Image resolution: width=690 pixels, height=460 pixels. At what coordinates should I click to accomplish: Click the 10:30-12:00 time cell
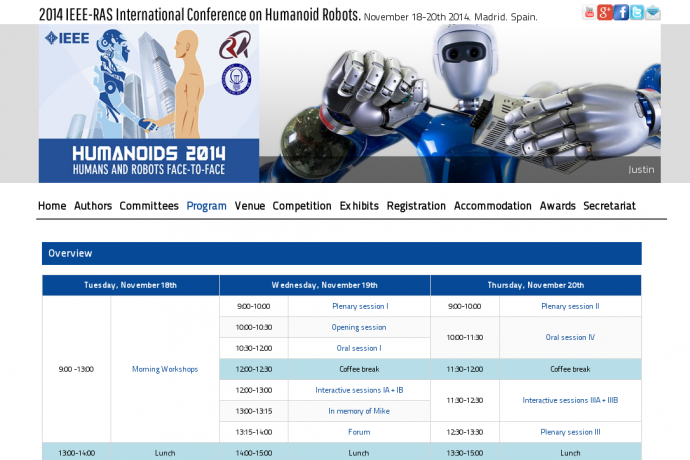click(254, 348)
